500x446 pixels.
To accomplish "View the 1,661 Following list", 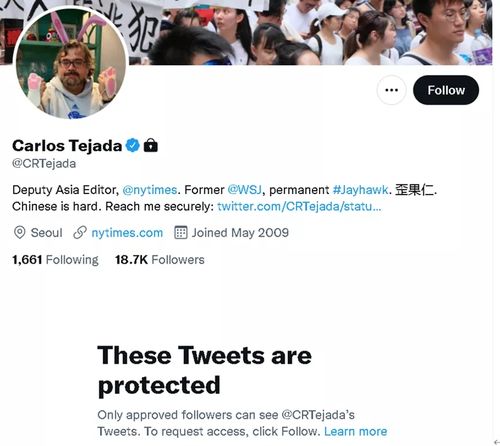I will [x=55, y=260].
